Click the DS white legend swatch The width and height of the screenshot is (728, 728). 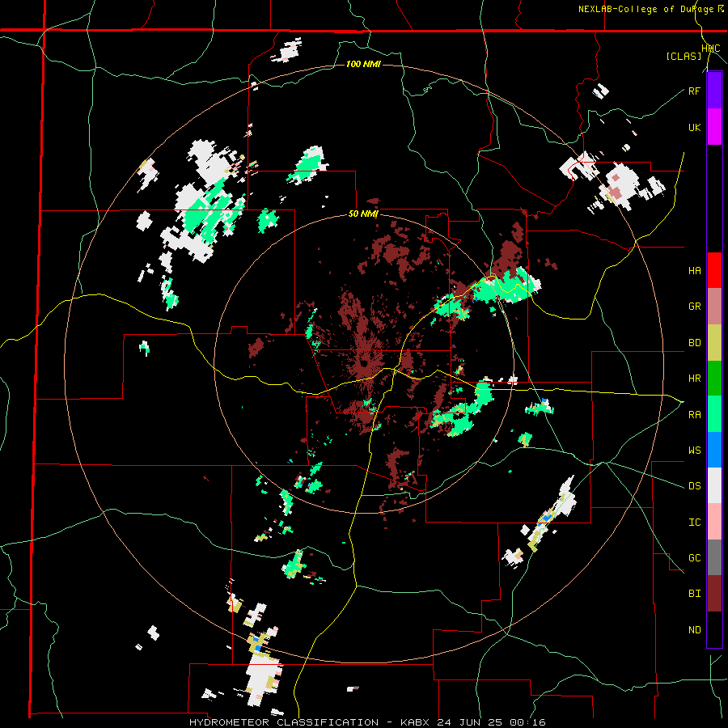[x=714, y=485]
